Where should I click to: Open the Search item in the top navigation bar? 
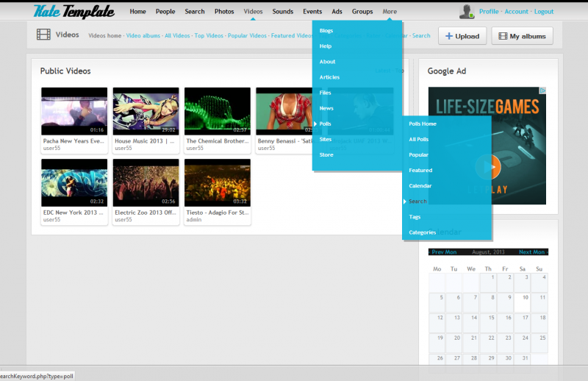195,12
